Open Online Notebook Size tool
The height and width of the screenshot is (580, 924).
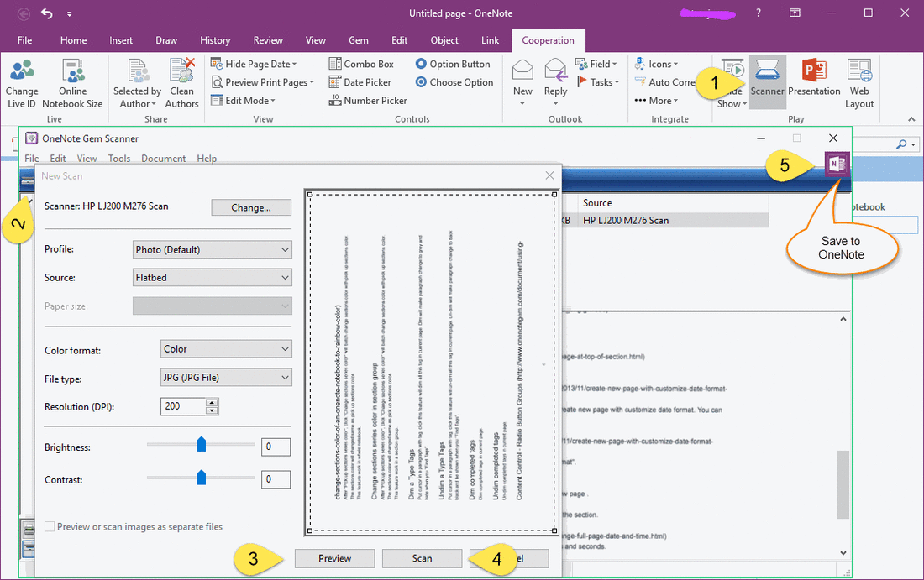(72, 84)
